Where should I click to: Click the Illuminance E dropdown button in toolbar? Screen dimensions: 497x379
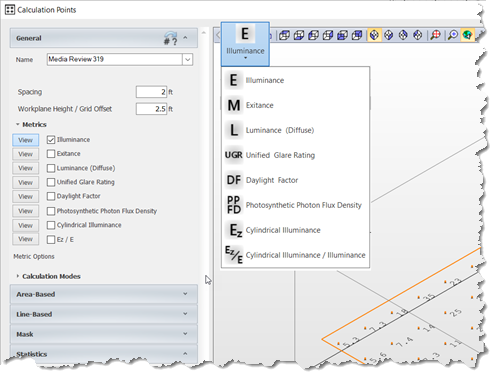(x=245, y=44)
